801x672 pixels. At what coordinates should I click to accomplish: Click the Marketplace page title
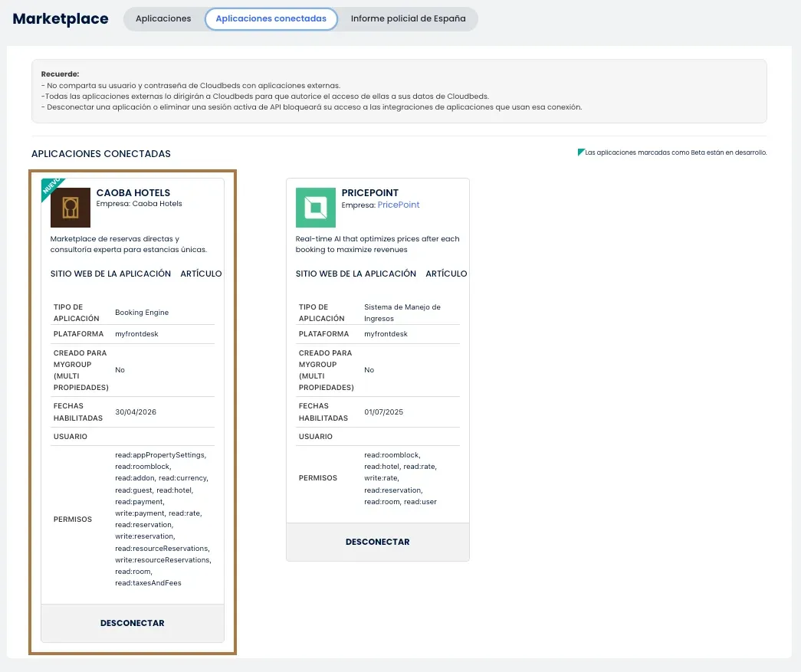(61, 19)
